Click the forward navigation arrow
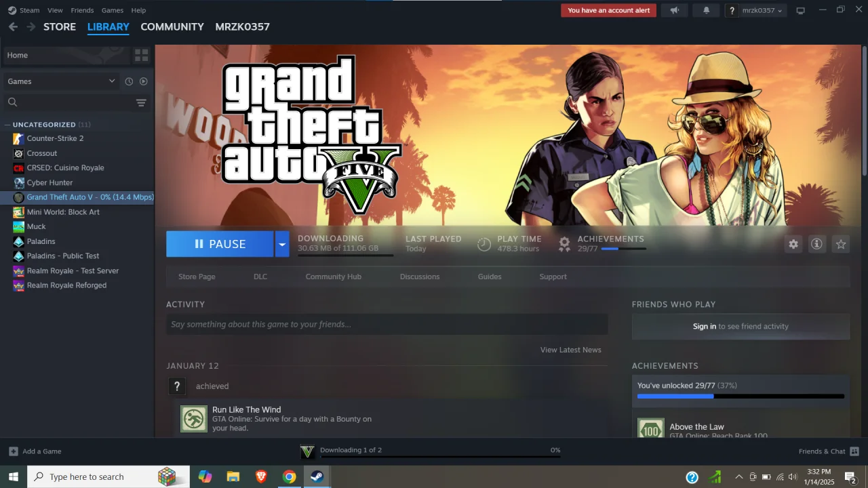The width and height of the screenshot is (868, 488). click(x=31, y=26)
